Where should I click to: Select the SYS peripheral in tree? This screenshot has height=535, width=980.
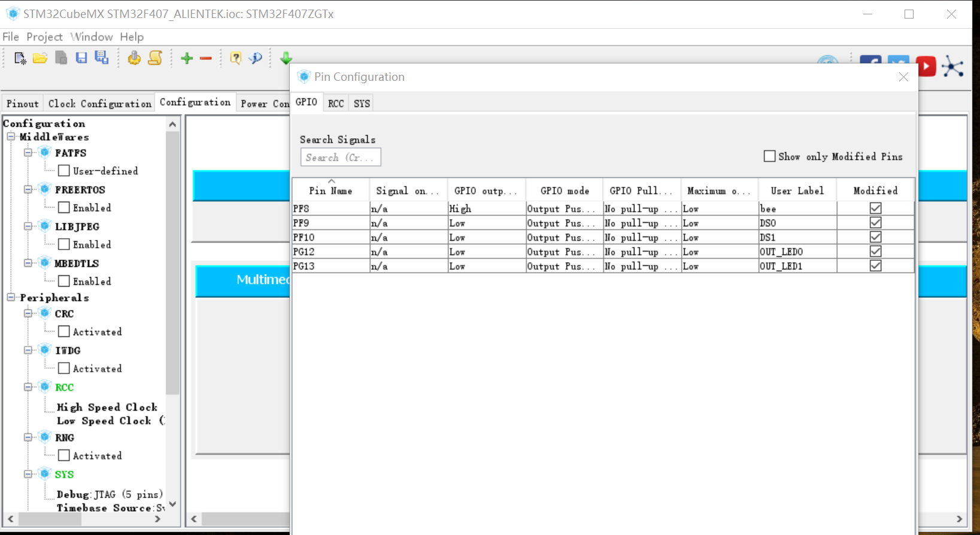[65, 475]
